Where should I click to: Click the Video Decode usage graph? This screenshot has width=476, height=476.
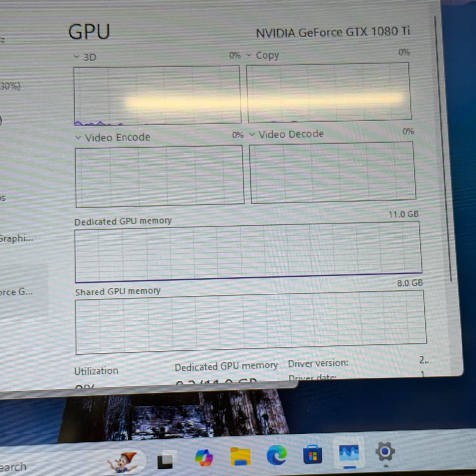[x=333, y=172]
